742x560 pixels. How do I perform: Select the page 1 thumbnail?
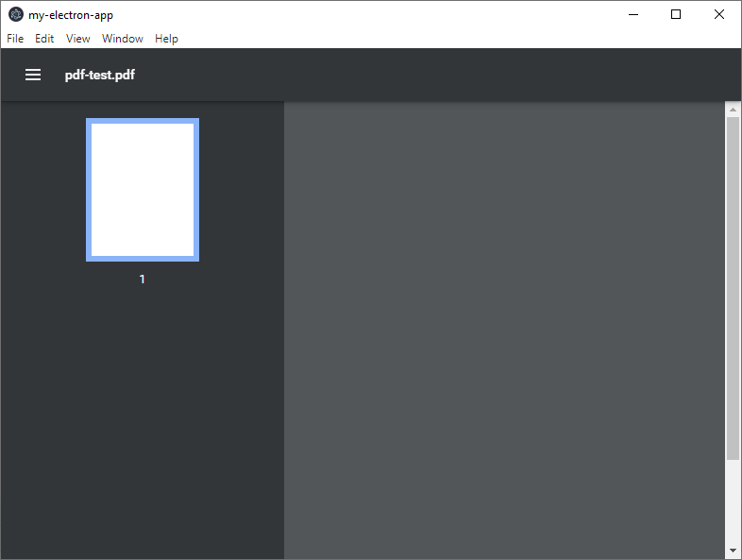click(143, 190)
